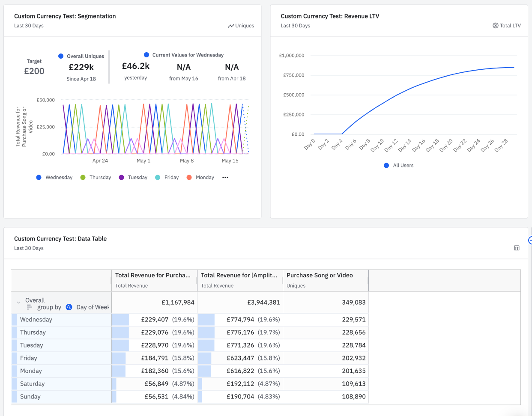Sort by Purchase Song or Video column
Screen dimensions: 532x416
[x=320, y=276]
